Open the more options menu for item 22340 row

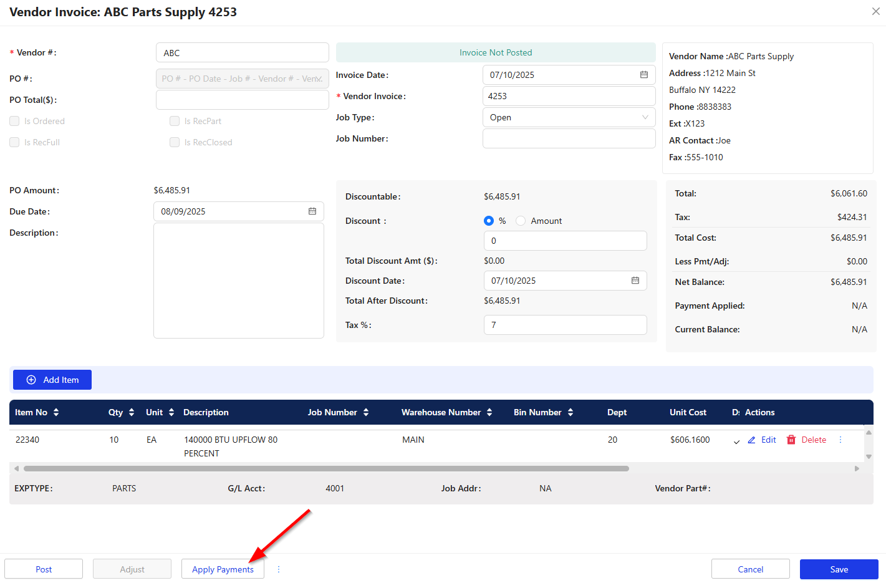pyautogui.click(x=840, y=440)
